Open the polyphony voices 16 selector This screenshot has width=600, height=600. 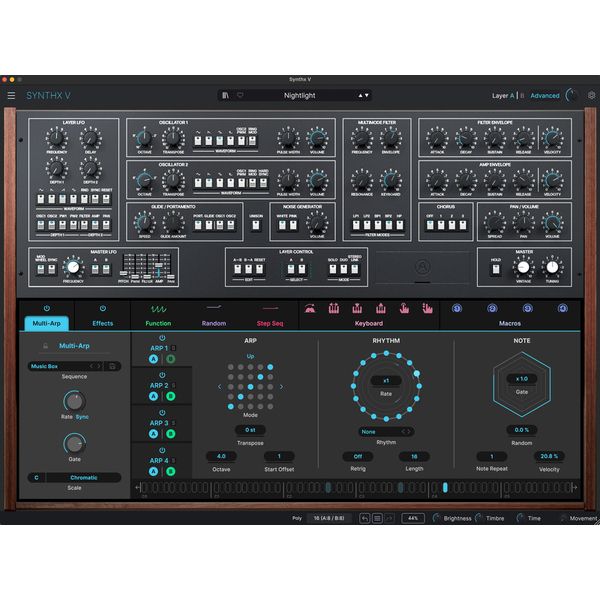(329, 518)
